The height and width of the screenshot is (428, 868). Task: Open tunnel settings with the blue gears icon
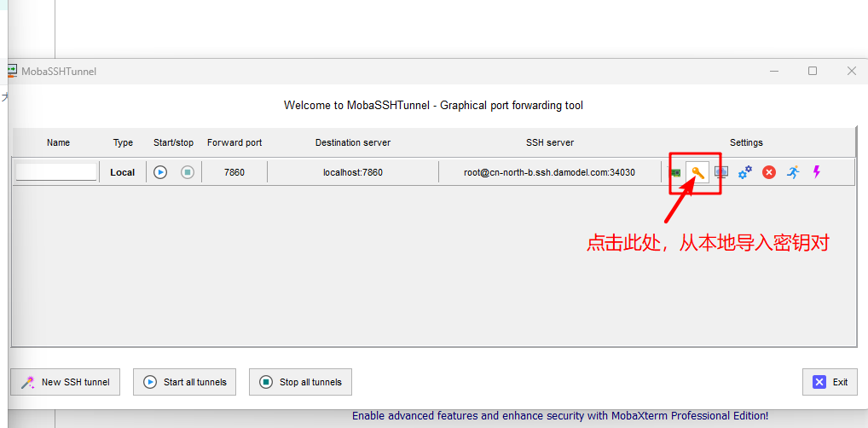click(745, 173)
